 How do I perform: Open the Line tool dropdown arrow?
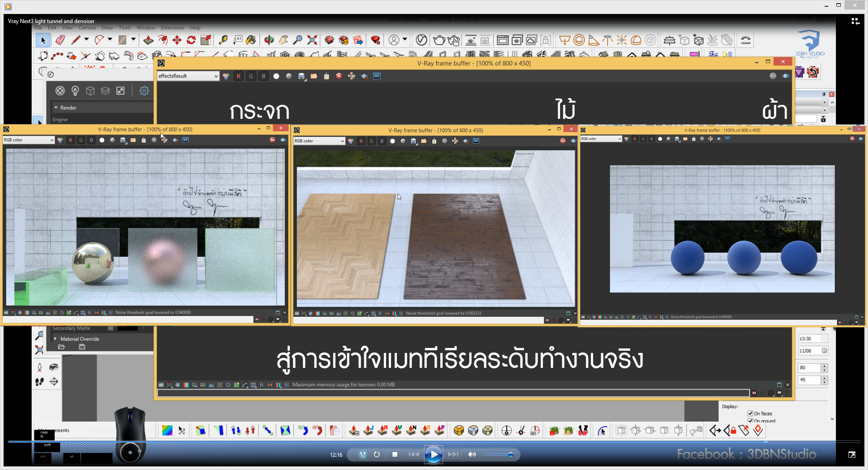pyautogui.click(x=86, y=39)
